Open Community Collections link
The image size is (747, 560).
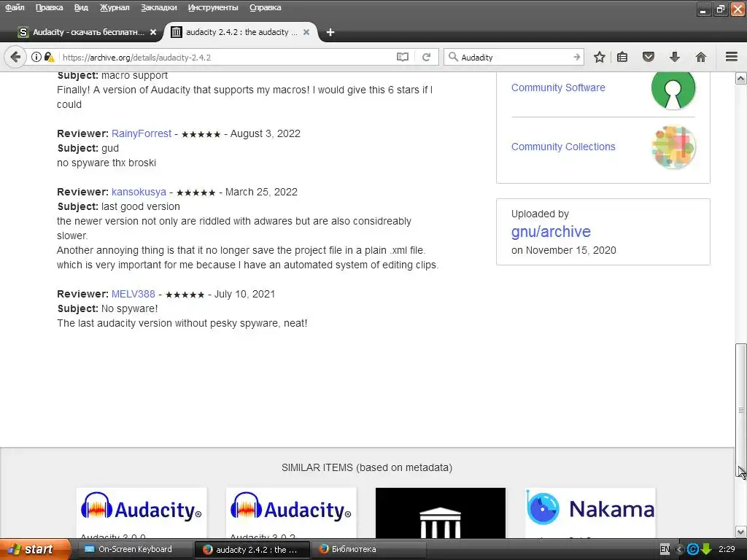click(563, 147)
